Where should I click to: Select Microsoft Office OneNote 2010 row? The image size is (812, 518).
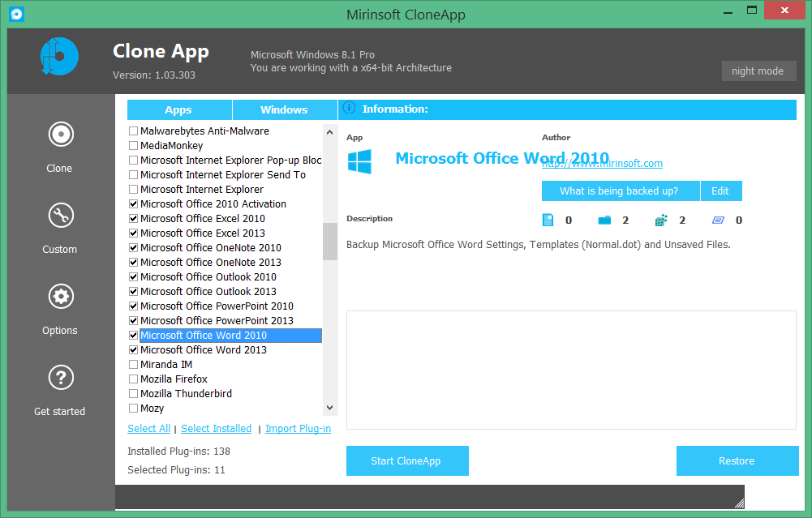211,248
